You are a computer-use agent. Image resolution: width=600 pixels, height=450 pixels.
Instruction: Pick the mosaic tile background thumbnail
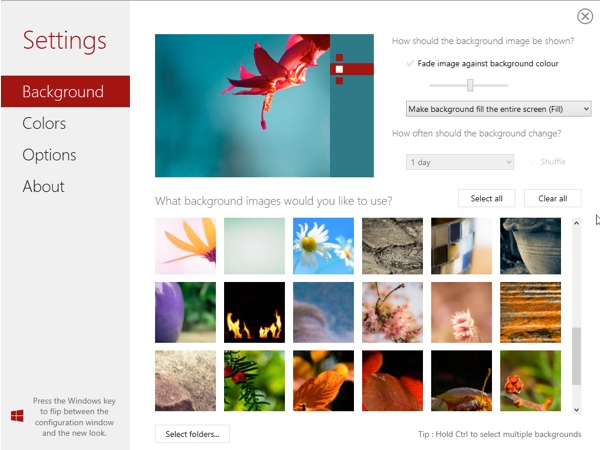(461, 246)
